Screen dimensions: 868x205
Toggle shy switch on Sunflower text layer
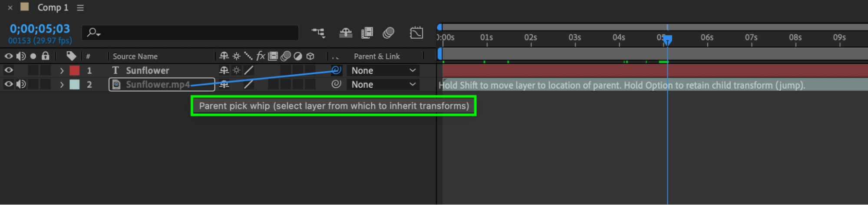(x=224, y=70)
